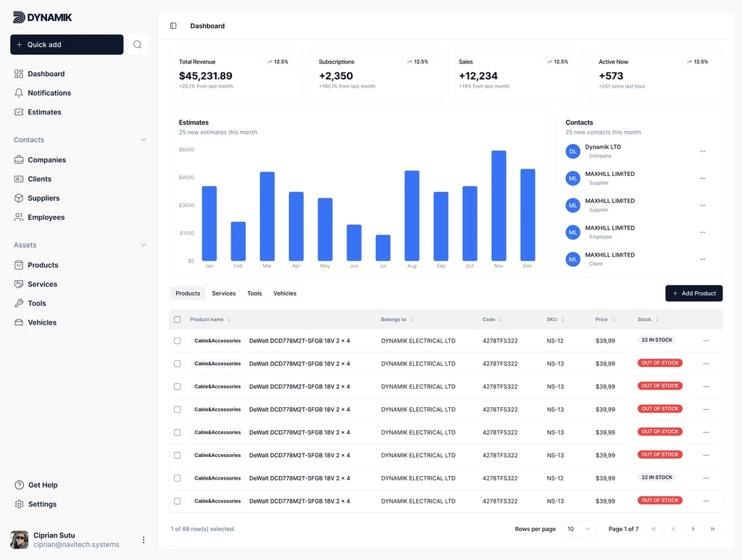
Task: Click the Tools wrench icon
Action: [19, 304]
